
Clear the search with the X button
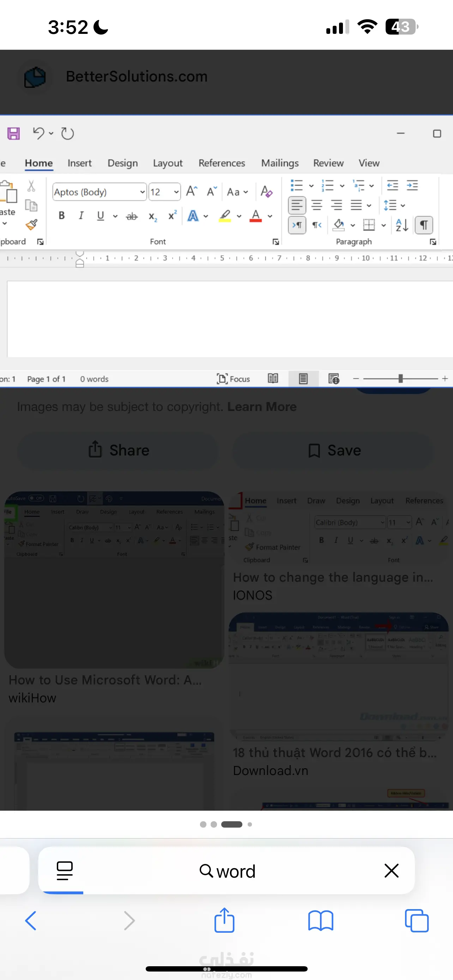click(x=391, y=870)
